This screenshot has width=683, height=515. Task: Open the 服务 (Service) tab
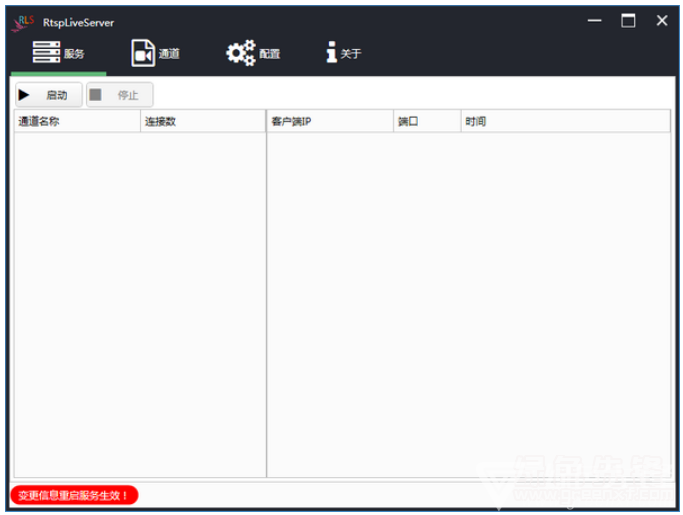tap(58, 53)
